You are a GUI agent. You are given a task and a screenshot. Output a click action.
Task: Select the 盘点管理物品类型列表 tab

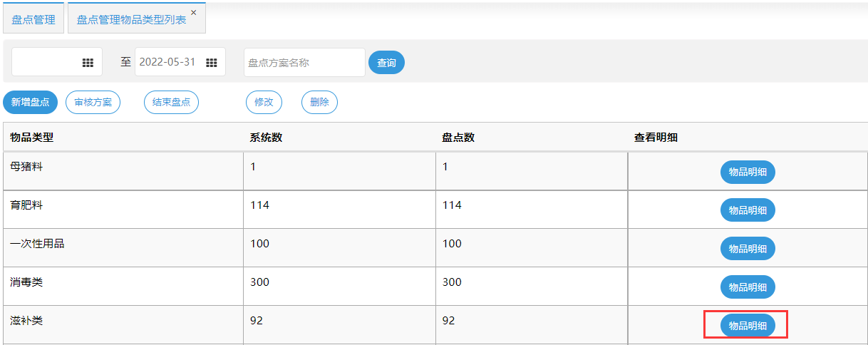click(131, 20)
